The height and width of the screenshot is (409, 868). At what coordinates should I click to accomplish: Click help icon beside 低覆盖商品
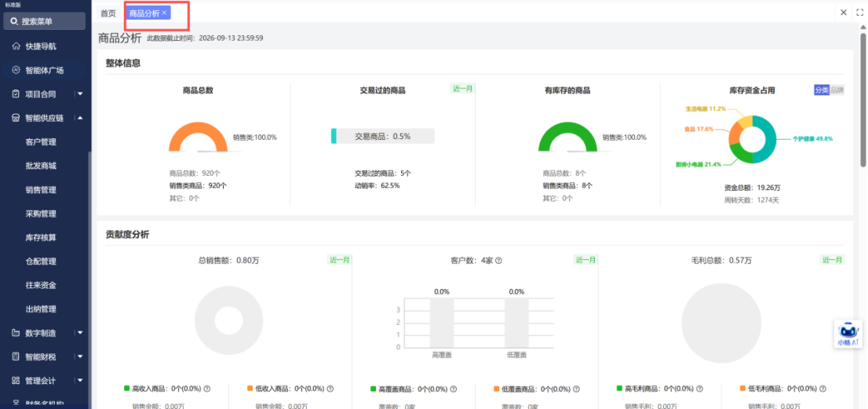tap(576, 389)
